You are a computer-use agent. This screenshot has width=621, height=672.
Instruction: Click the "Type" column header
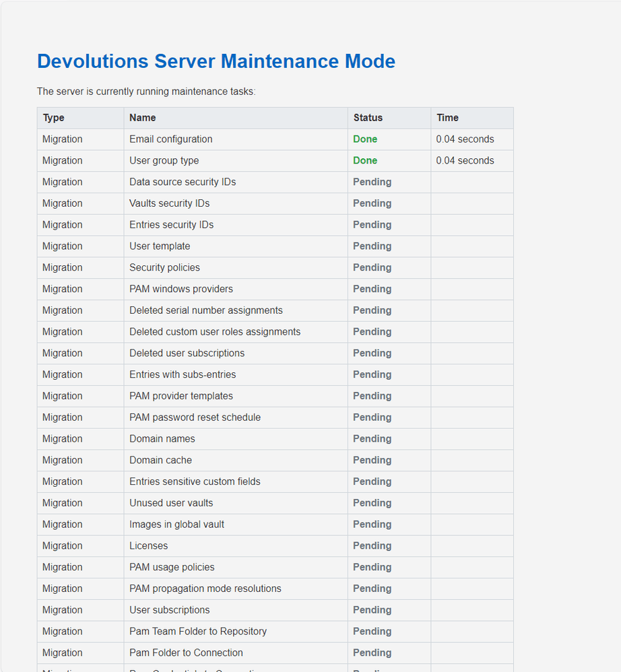pos(81,118)
